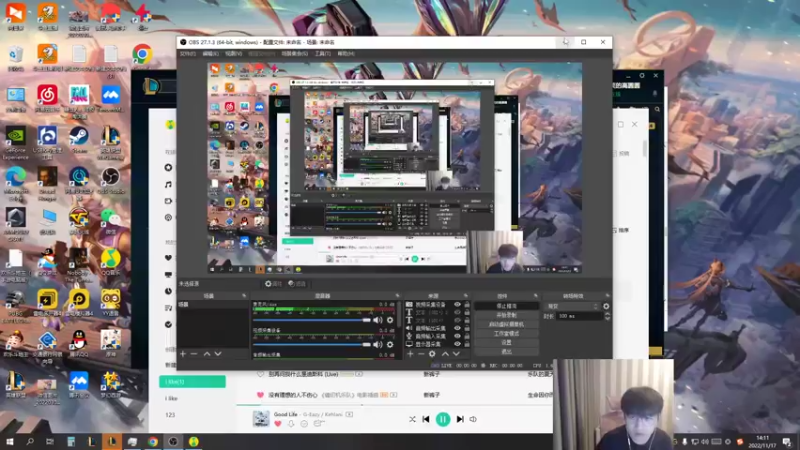
Task: Click Start Virtual Camera button
Action: (x=506, y=324)
